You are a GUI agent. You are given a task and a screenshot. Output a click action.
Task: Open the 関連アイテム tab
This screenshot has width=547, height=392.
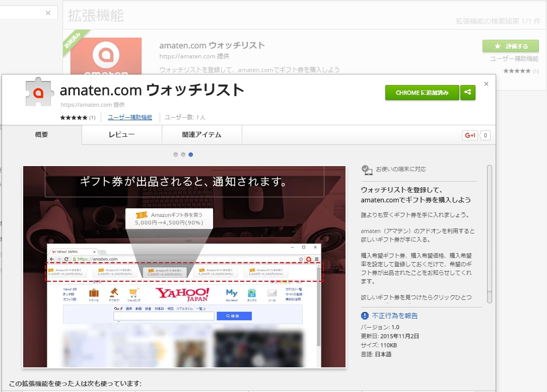click(201, 135)
